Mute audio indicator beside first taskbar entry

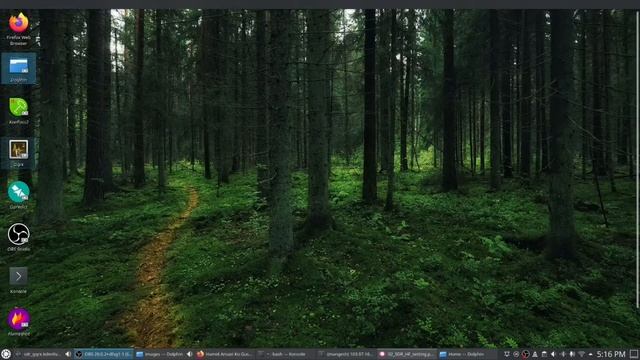pos(68,354)
